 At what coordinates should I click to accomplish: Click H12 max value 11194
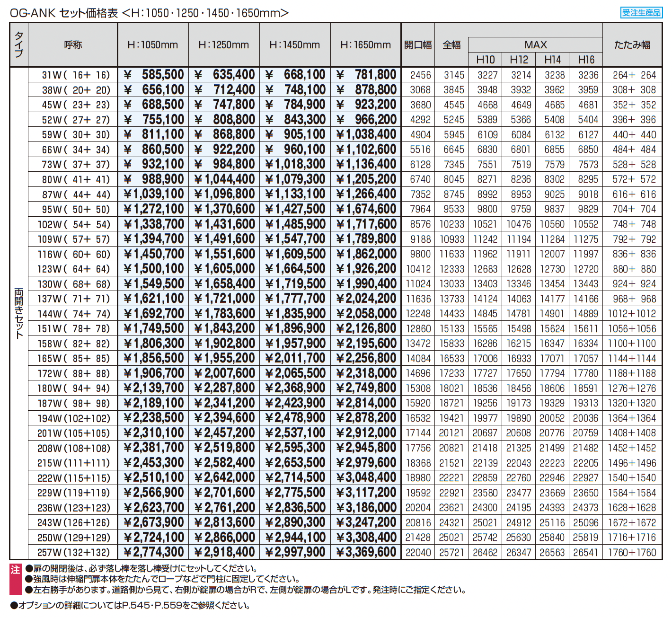(519, 239)
